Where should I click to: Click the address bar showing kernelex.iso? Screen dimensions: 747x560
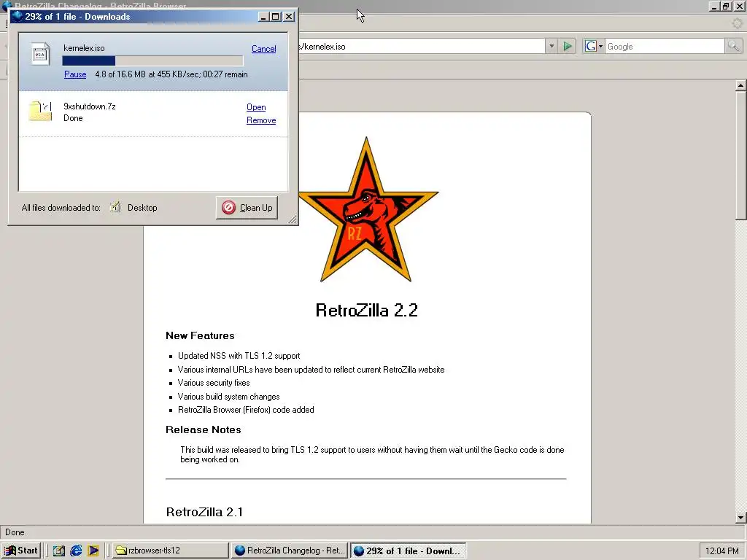pos(422,46)
